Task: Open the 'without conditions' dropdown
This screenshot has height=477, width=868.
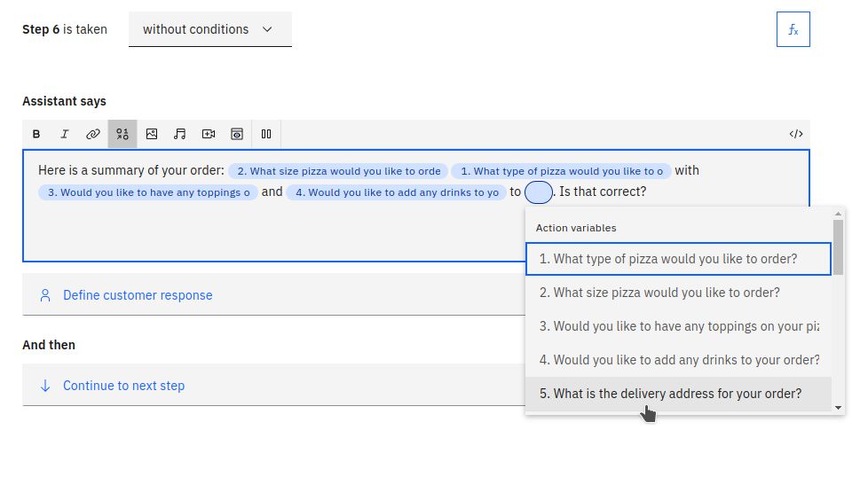Action: coord(209,29)
